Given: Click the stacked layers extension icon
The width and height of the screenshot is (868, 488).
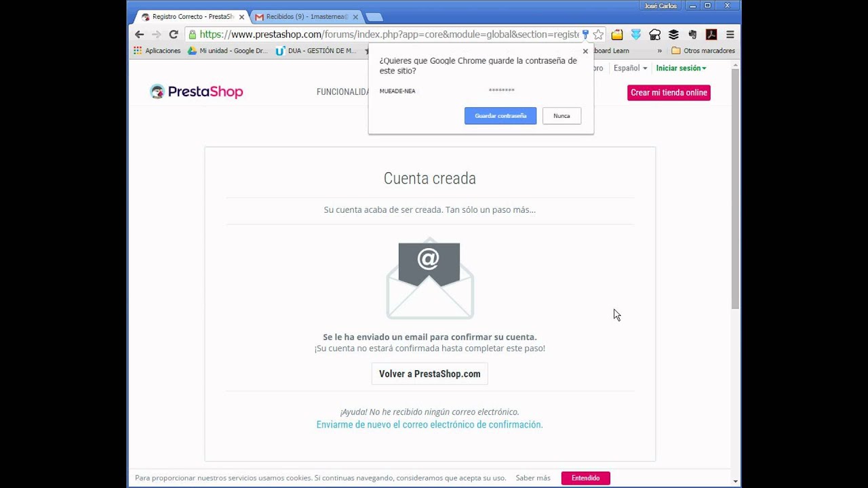Looking at the screenshot, I should coord(673,34).
